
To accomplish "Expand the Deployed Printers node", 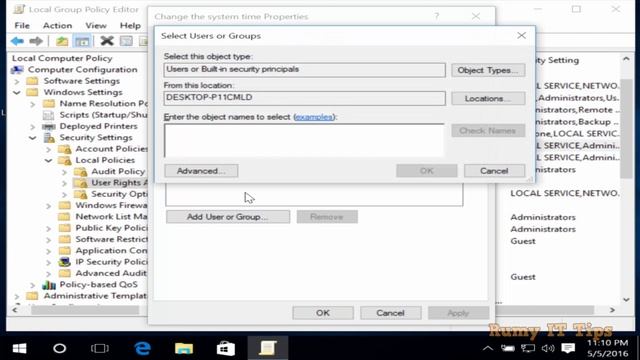I will pos(33,127).
